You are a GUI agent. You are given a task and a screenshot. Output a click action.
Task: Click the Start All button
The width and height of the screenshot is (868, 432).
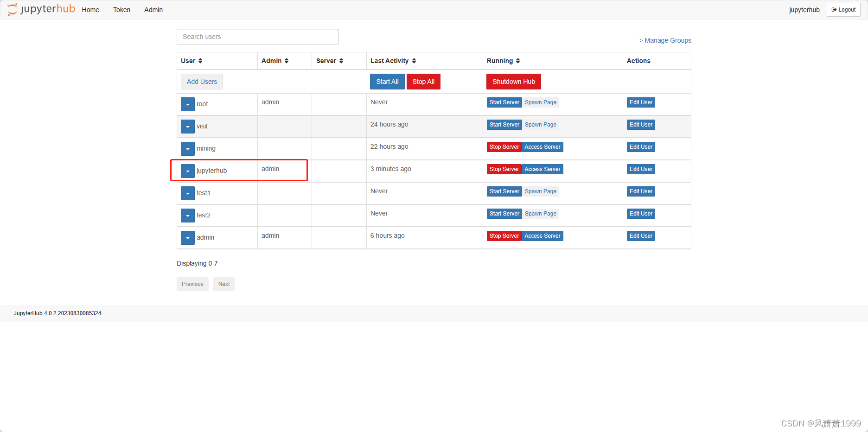387,82
